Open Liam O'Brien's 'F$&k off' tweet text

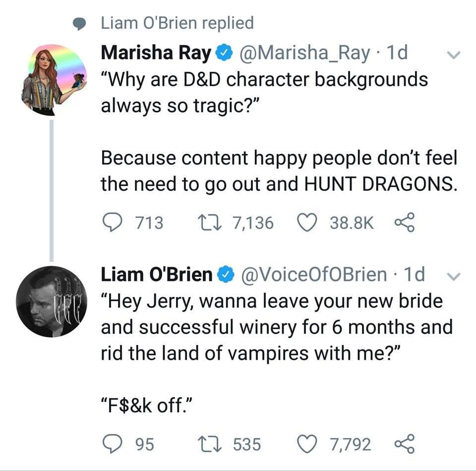(146, 407)
